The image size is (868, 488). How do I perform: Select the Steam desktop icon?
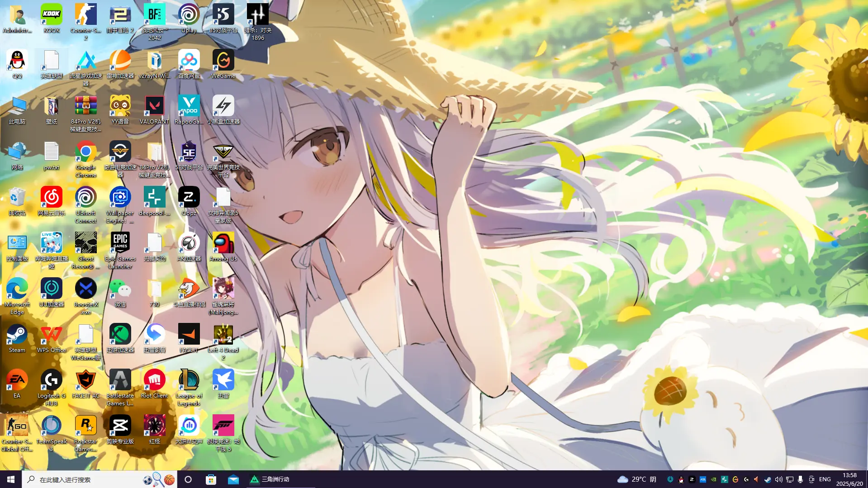[x=17, y=338]
